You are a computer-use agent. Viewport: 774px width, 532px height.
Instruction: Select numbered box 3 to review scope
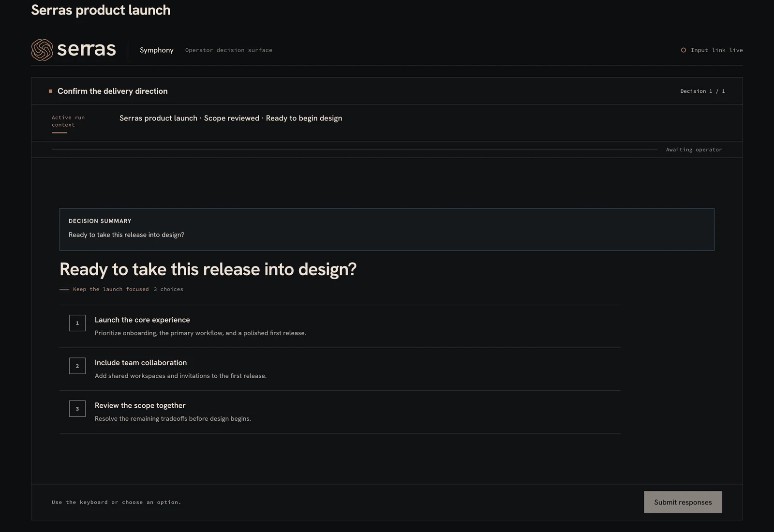click(77, 409)
